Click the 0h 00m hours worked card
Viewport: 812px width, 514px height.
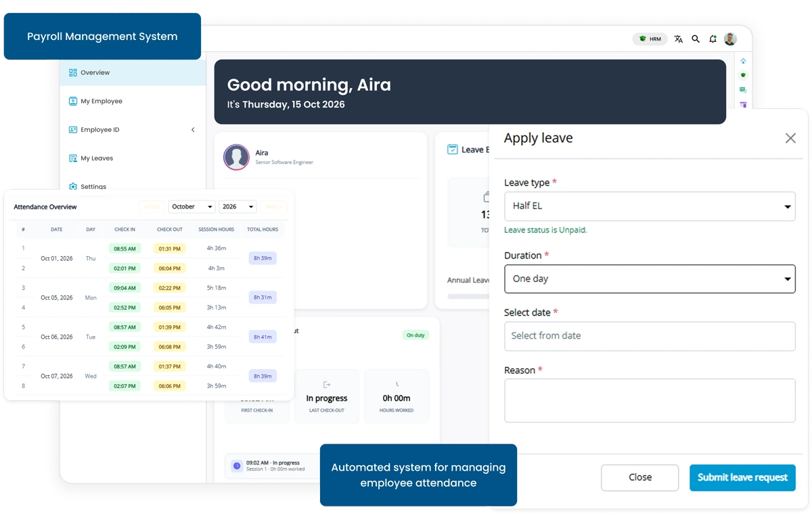click(397, 396)
